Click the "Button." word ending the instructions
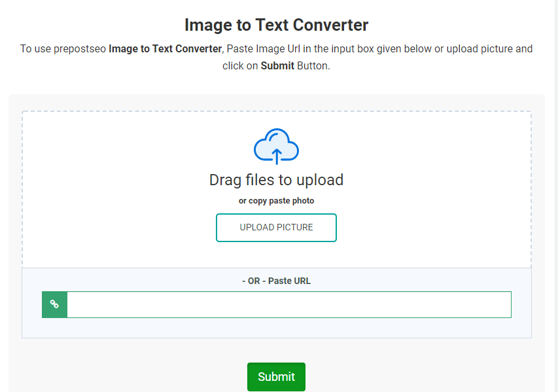Screen dimensions: 558x392 click(313, 66)
